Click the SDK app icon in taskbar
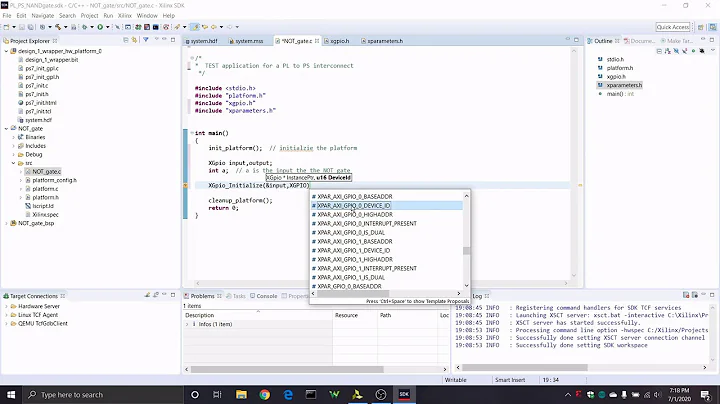720x404 pixels. [x=404, y=394]
